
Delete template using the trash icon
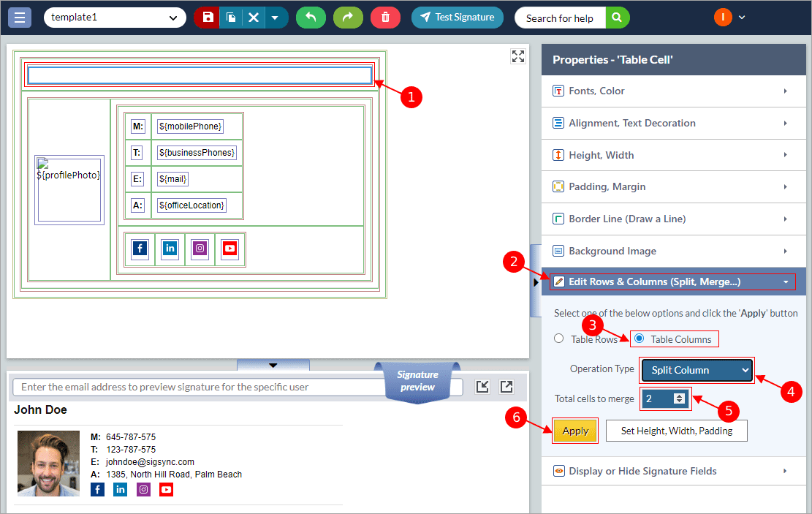pos(385,17)
